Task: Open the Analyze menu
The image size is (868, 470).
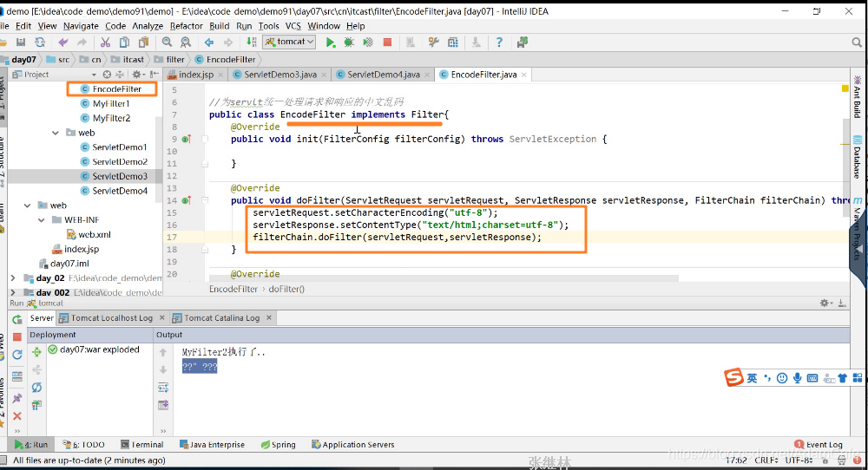Action: click(x=148, y=26)
